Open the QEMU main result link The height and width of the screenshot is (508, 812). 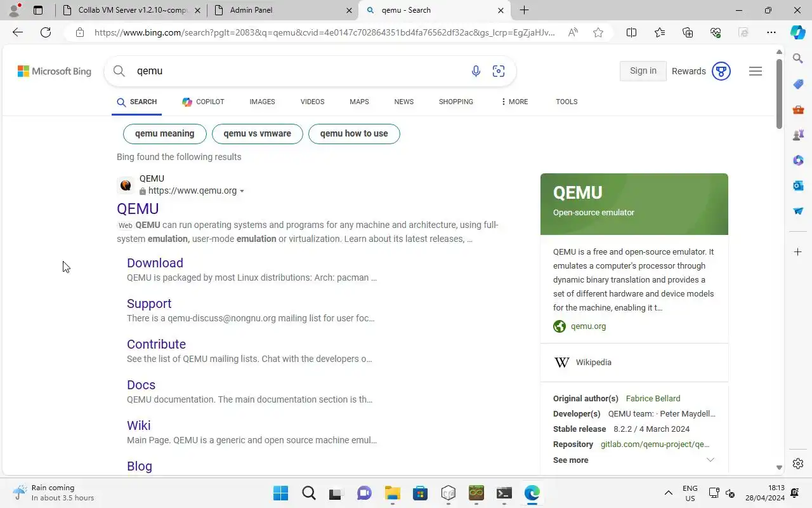click(x=138, y=209)
